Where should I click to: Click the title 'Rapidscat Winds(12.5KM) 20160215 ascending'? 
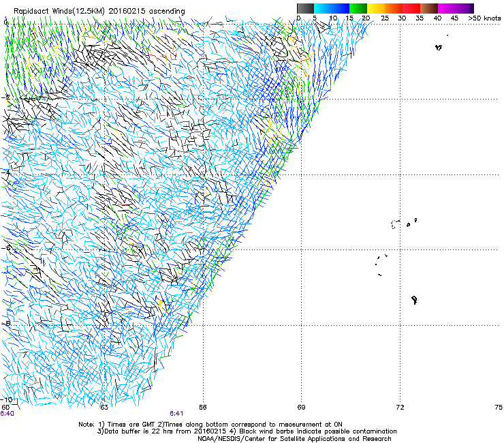pos(99,12)
